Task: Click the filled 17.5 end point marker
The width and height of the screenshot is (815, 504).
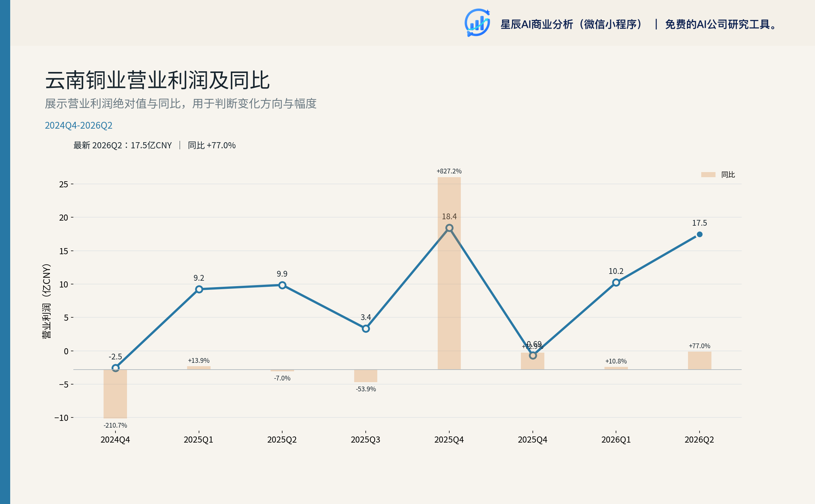Action: click(700, 234)
